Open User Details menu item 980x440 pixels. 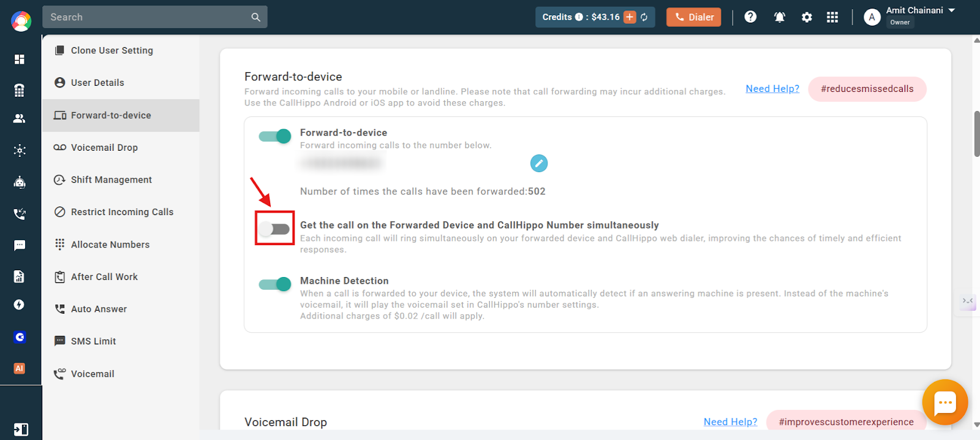pos(121,83)
